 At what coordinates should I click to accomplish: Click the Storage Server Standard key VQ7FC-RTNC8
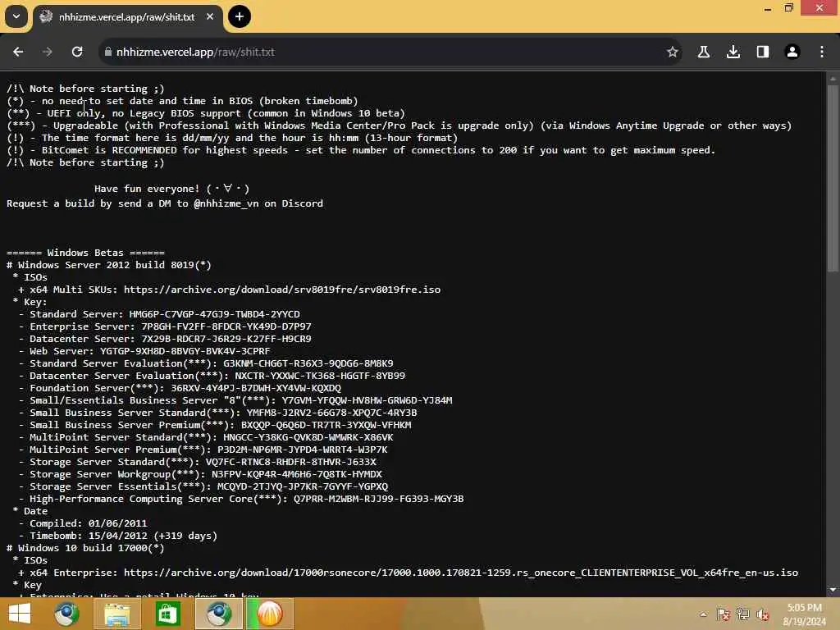coord(291,462)
